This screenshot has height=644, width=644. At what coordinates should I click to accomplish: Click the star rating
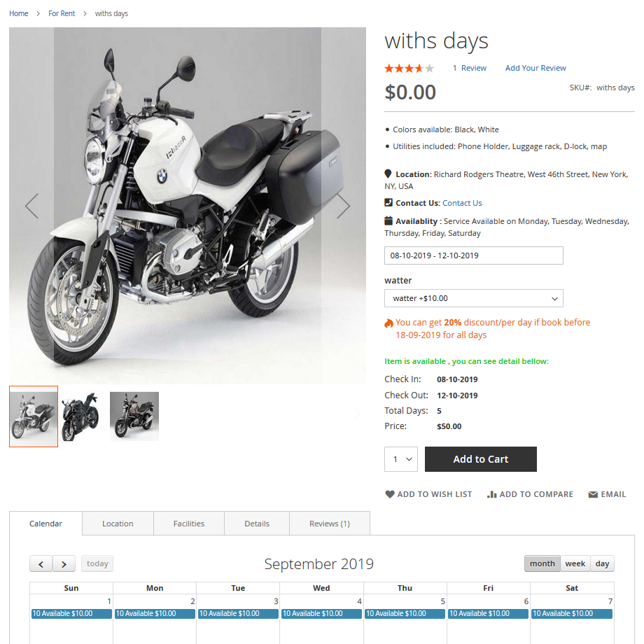409,68
